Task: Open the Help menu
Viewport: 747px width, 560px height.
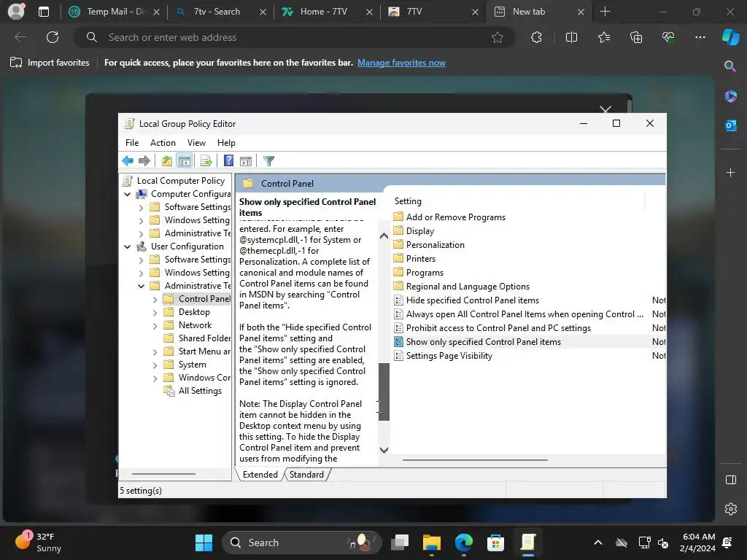Action: 226,143
